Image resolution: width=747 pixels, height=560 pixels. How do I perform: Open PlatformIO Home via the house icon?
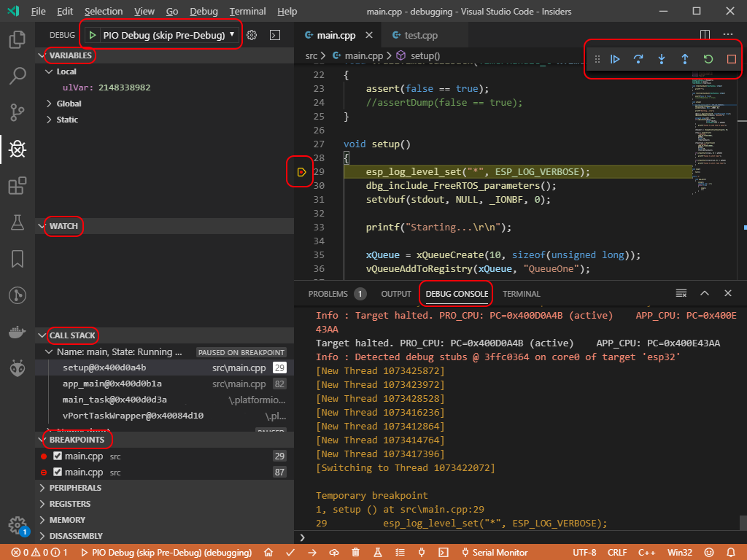click(268, 552)
